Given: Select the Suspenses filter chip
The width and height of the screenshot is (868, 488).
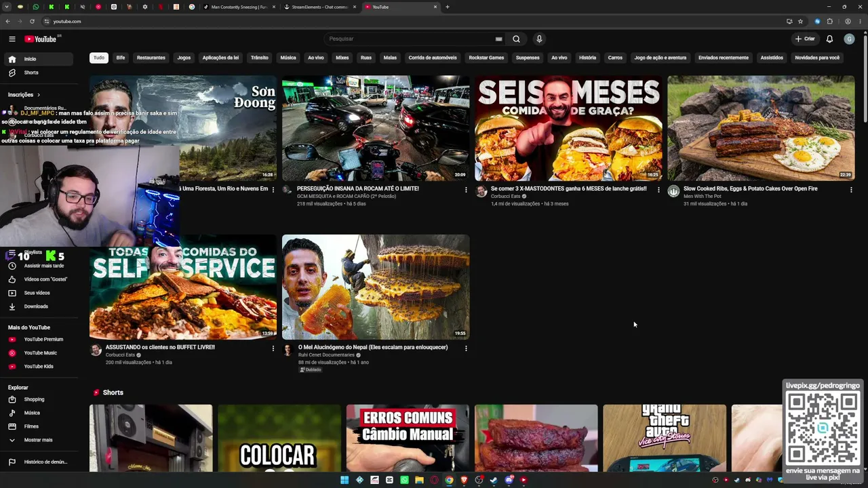Looking at the screenshot, I should [528, 58].
